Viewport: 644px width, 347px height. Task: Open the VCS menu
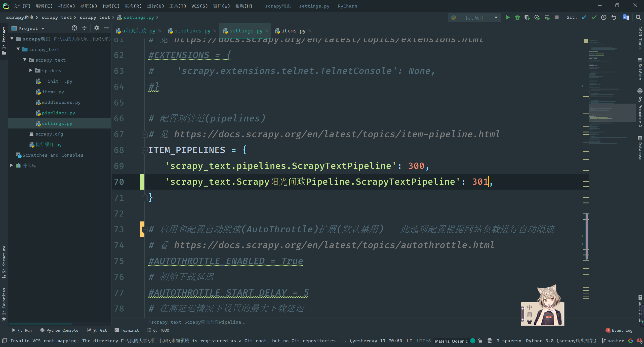(x=199, y=6)
